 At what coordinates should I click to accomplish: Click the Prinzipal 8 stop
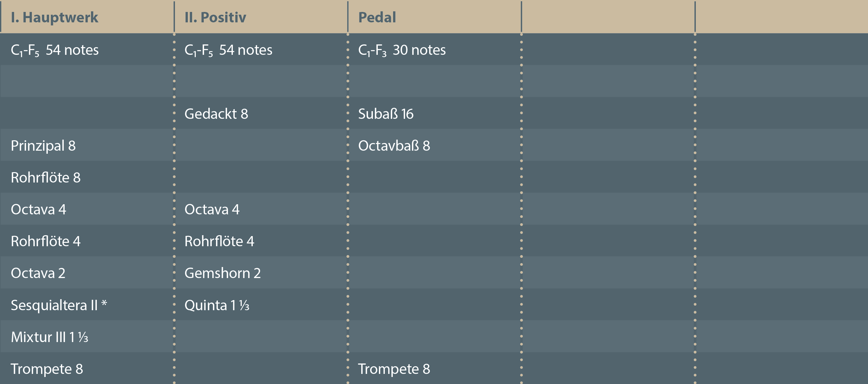43,146
